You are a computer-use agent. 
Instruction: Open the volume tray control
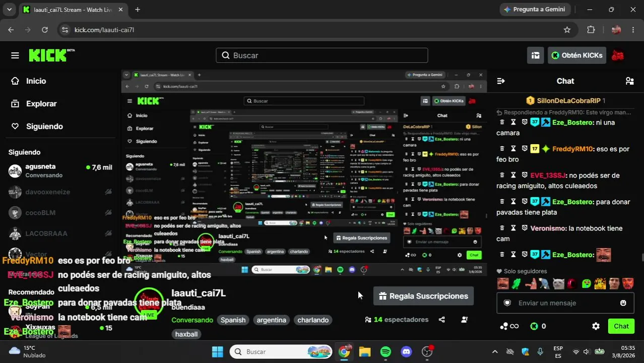[x=587, y=351]
